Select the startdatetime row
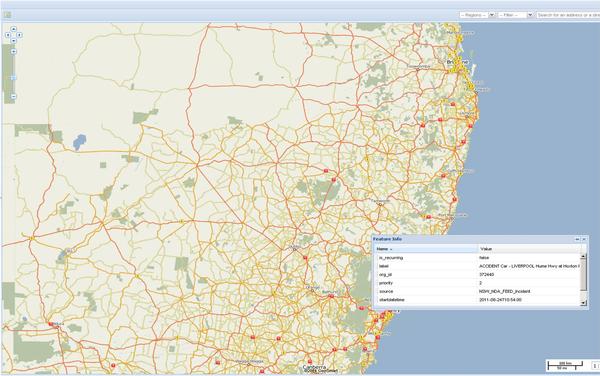The image size is (600, 376). click(x=477, y=300)
